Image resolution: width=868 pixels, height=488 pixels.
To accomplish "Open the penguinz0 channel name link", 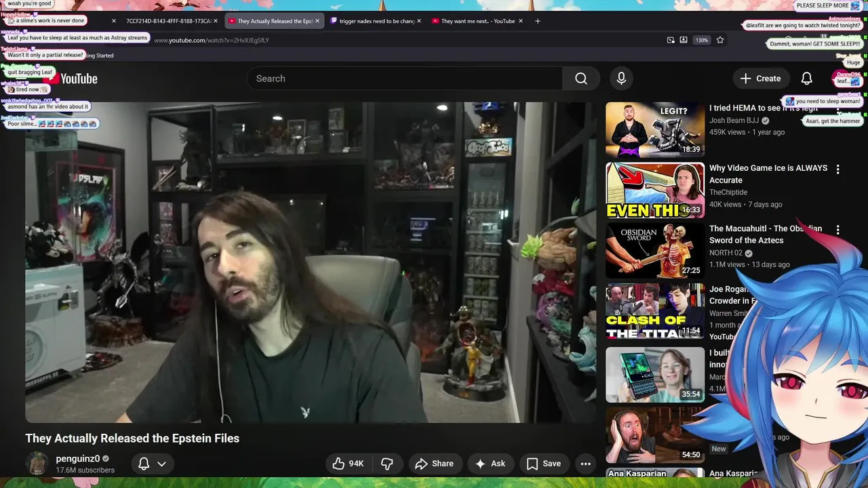I will click(x=78, y=459).
